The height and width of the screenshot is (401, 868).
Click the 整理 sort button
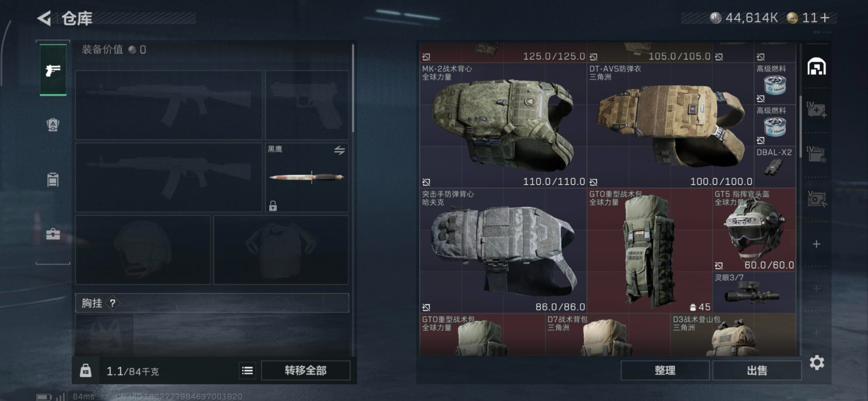tap(665, 370)
